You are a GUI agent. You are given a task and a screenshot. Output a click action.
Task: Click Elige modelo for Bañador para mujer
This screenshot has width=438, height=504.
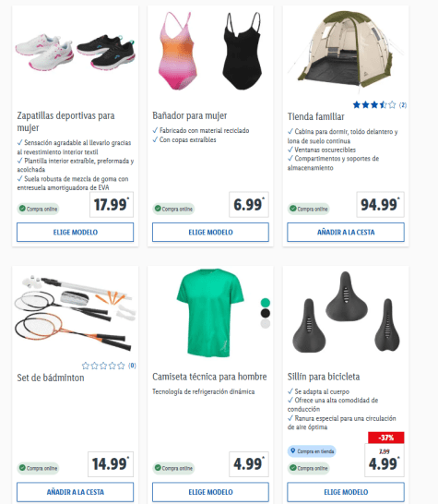point(210,232)
